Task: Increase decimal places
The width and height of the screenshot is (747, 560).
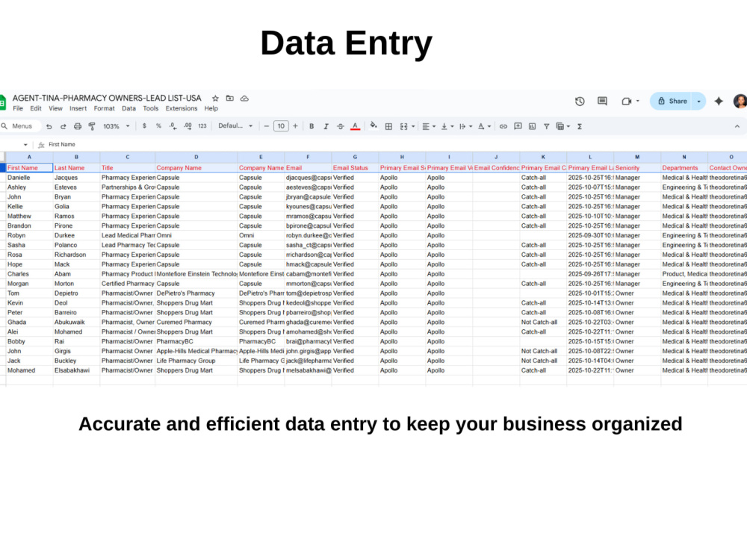Action: [x=187, y=126]
